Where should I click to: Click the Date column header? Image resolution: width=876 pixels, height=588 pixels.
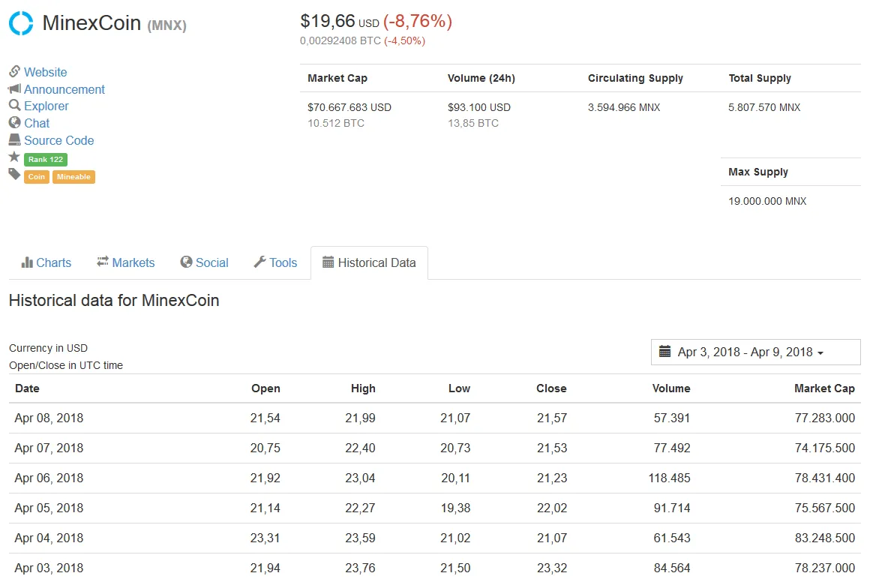click(x=27, y=388)
